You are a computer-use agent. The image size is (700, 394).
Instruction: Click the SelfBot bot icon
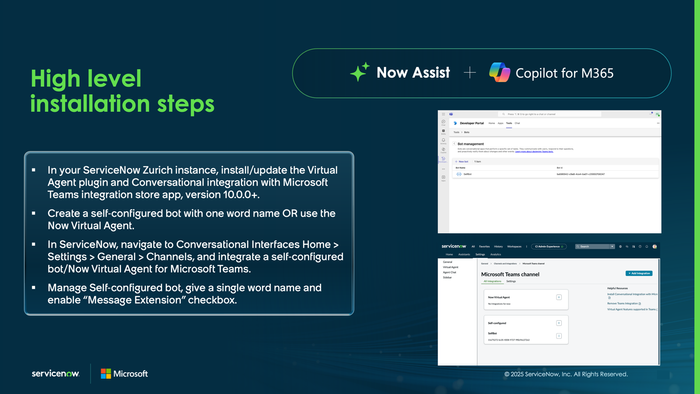coord(459,174)
